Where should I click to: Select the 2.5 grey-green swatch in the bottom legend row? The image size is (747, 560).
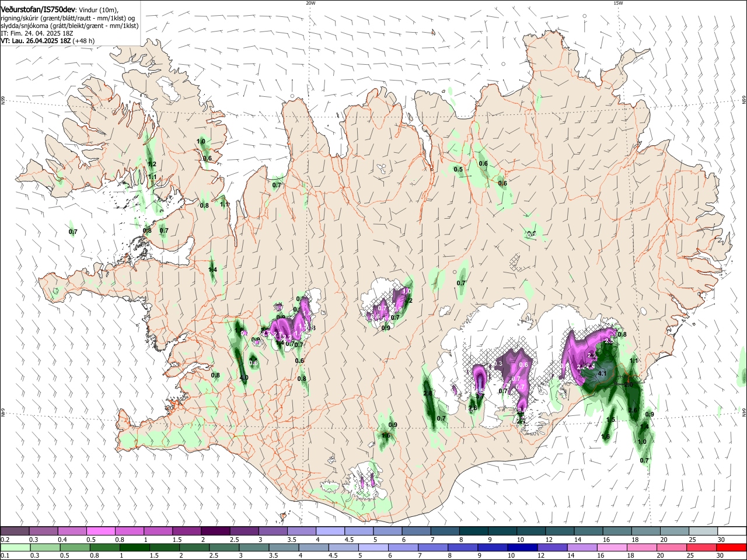[224, 547]
